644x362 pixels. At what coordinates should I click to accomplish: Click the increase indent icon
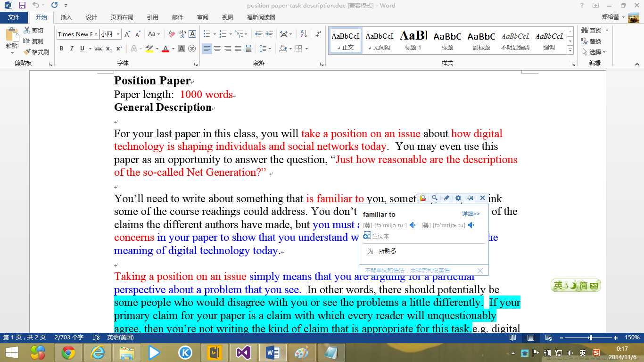point(269,34)
